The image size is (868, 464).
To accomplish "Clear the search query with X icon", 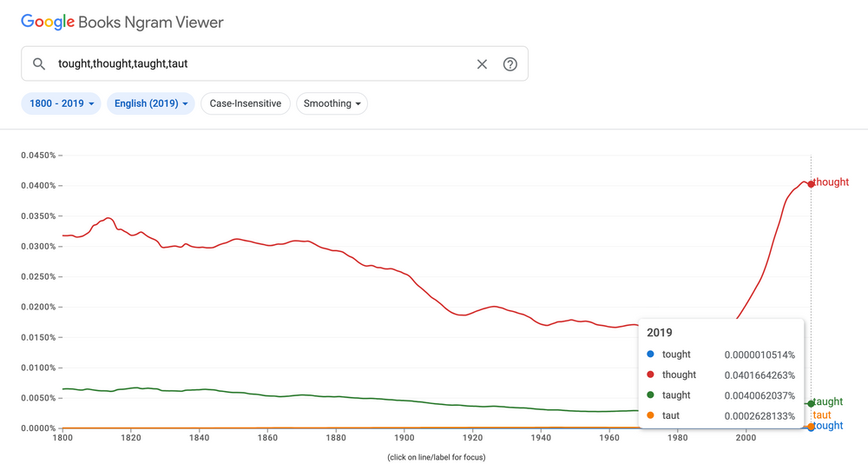I will [482, 64].
